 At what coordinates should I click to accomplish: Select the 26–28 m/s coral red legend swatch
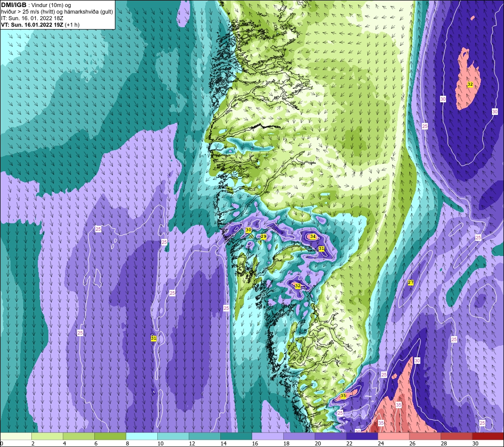point(425,436)
